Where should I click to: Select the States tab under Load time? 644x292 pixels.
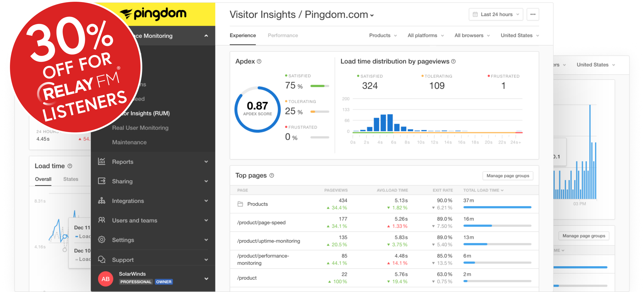coord(71,179)
